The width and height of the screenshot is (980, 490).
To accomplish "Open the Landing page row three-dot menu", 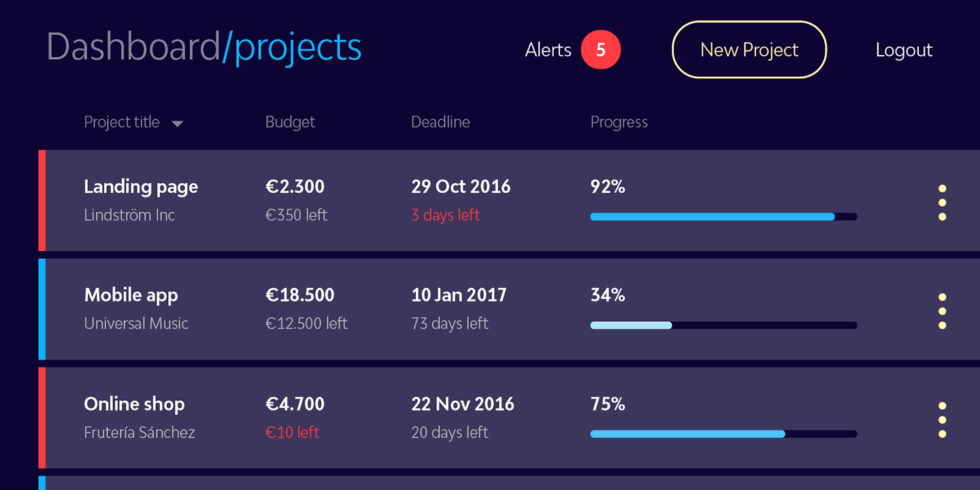I will point(942,203).
